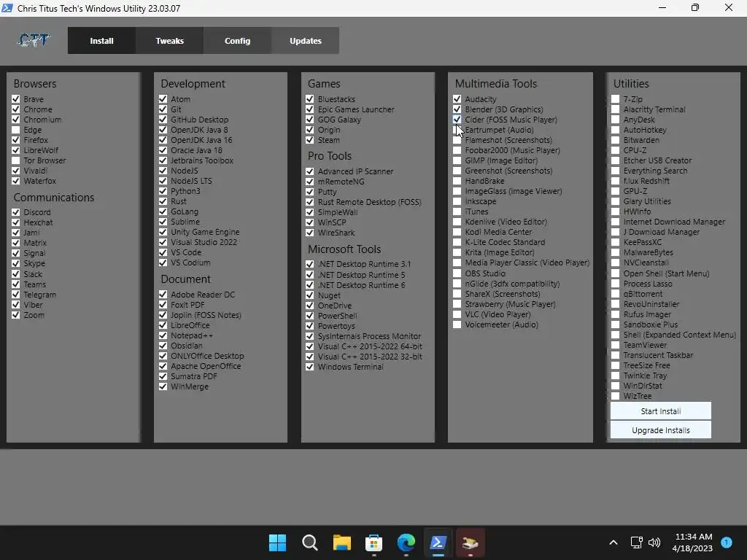The image size is (747, 560).
Task: Check the GIMP (Image Editor) checkbox
Action: point(457,160)
